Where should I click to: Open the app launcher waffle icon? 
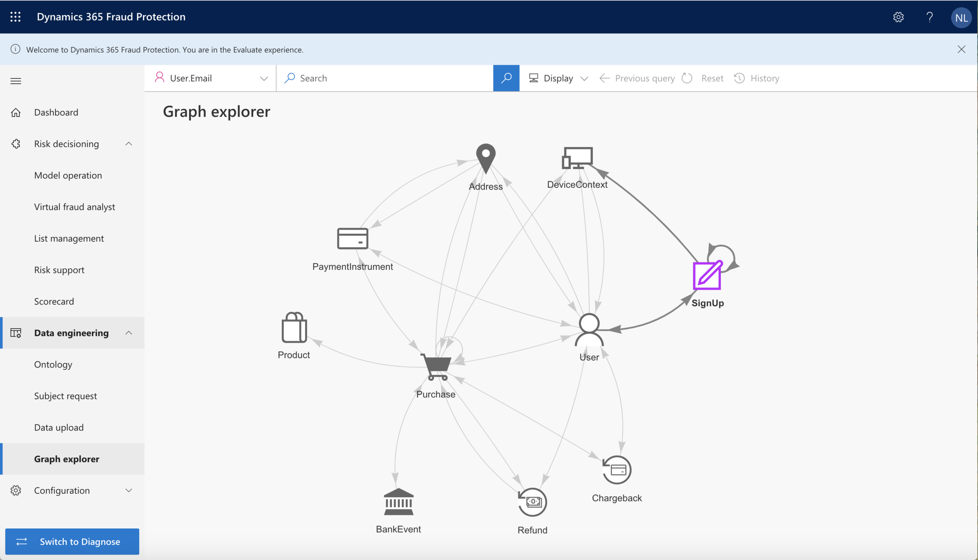(x=15, y=17)
